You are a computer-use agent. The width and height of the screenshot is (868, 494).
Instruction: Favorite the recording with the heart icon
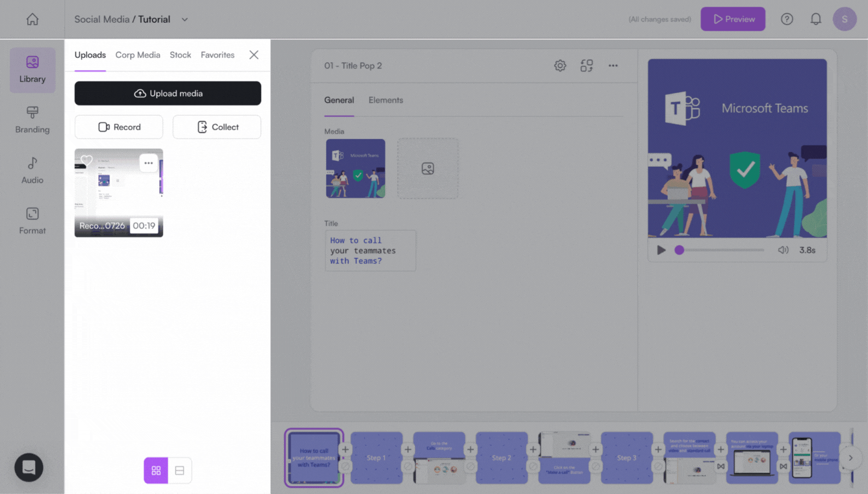click(87, 160)
